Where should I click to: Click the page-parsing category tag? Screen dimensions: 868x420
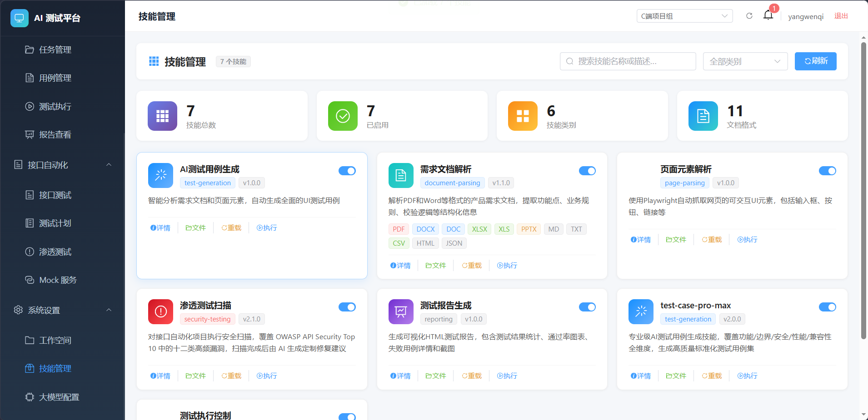(x=684, y=183)
